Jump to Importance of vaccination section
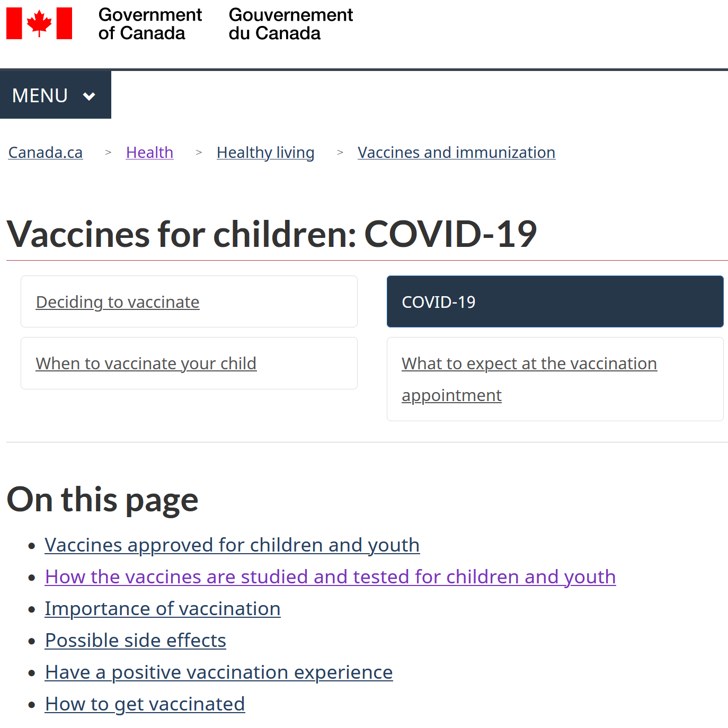728x728 pixels. tap(163, 609)
